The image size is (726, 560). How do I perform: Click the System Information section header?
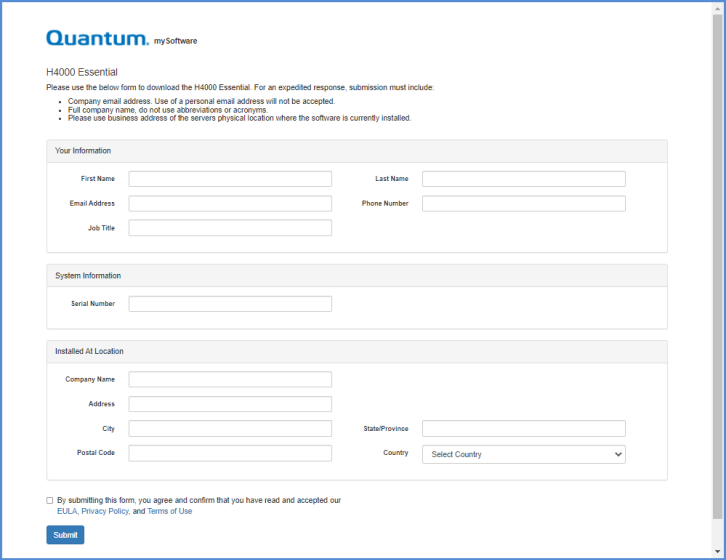point(357,276)
